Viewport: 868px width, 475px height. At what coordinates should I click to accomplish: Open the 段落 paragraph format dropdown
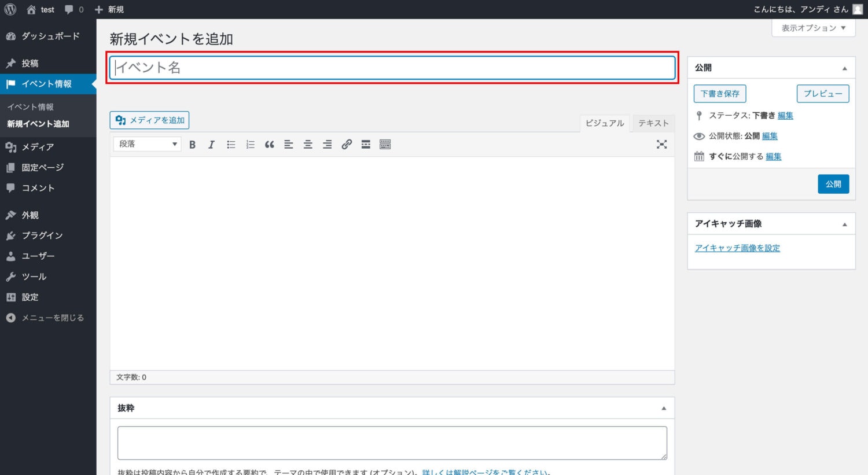click(148, 144)
